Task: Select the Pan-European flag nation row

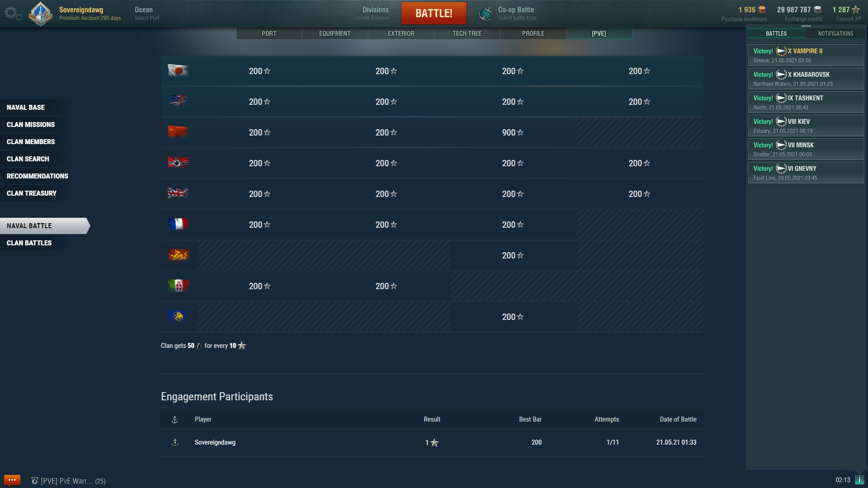Action: pyautogui.click(x=178, y=316)
